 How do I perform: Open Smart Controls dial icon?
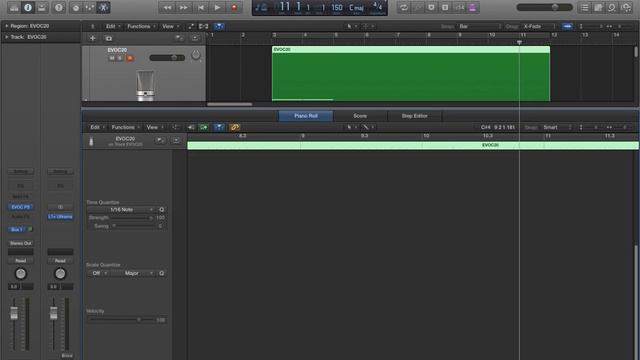pos(76,7)
